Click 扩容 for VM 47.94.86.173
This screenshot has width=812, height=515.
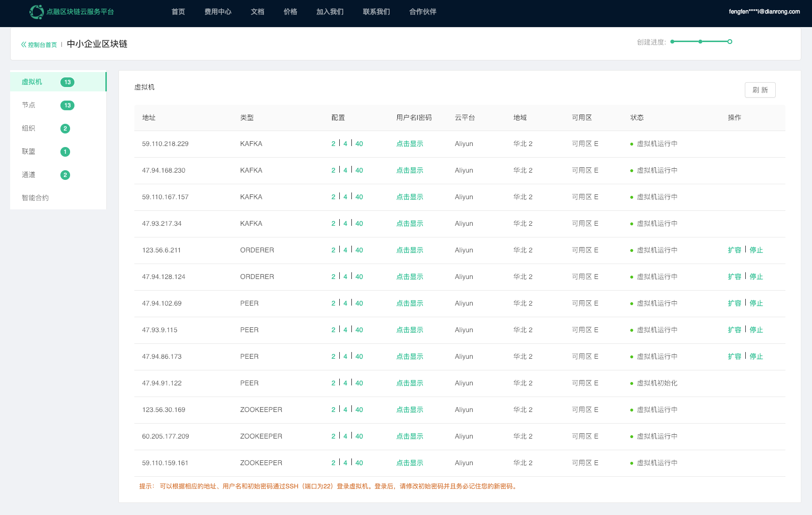(x=735, y=356)
